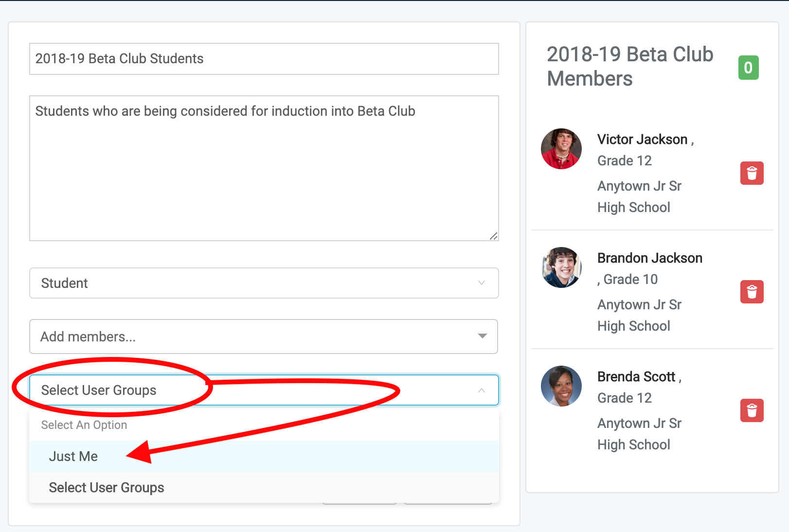This screenshot has height=532, width=789.
Task: Click description textarea resize handle
Action: 494,236
